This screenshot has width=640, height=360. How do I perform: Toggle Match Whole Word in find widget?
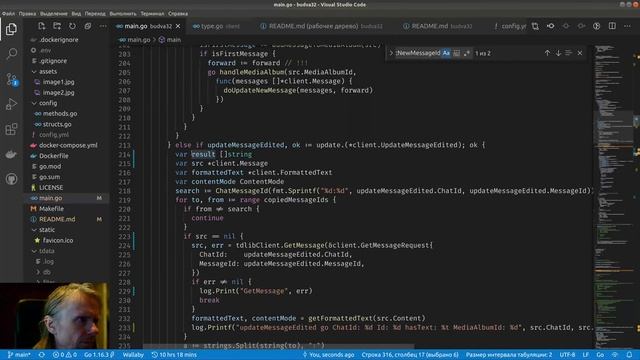pyautogui.click(x=457, y=53)
